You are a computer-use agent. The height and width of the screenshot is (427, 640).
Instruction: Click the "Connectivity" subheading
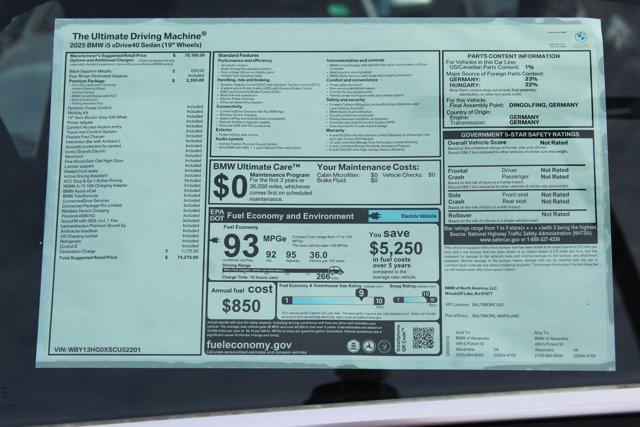[229, 107]
